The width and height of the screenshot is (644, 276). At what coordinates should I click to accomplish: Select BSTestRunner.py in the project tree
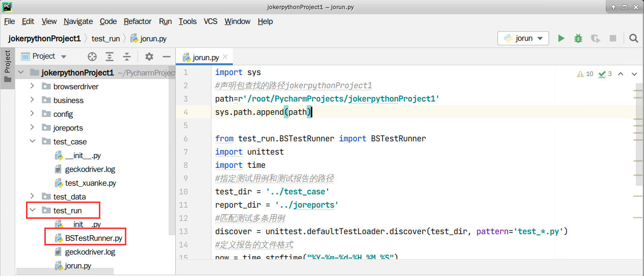point(94,238)
